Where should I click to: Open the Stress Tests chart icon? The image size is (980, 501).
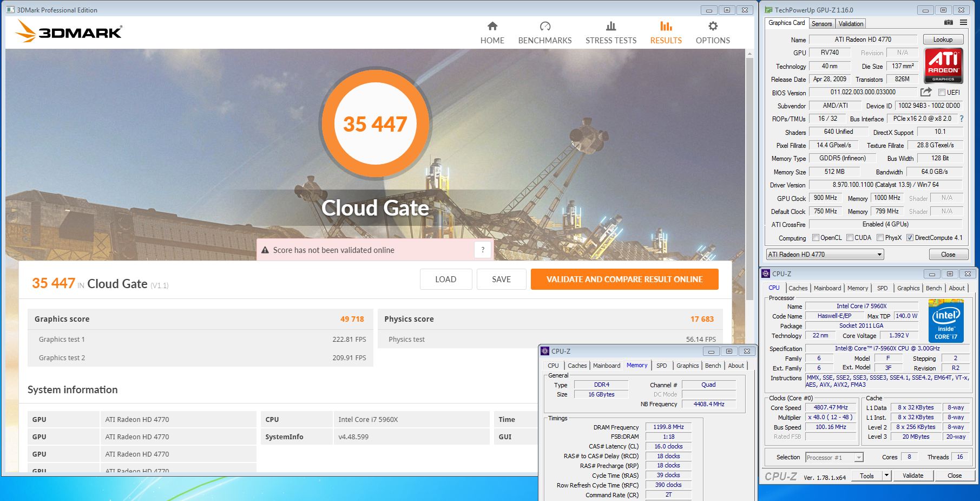pos(611,26)
